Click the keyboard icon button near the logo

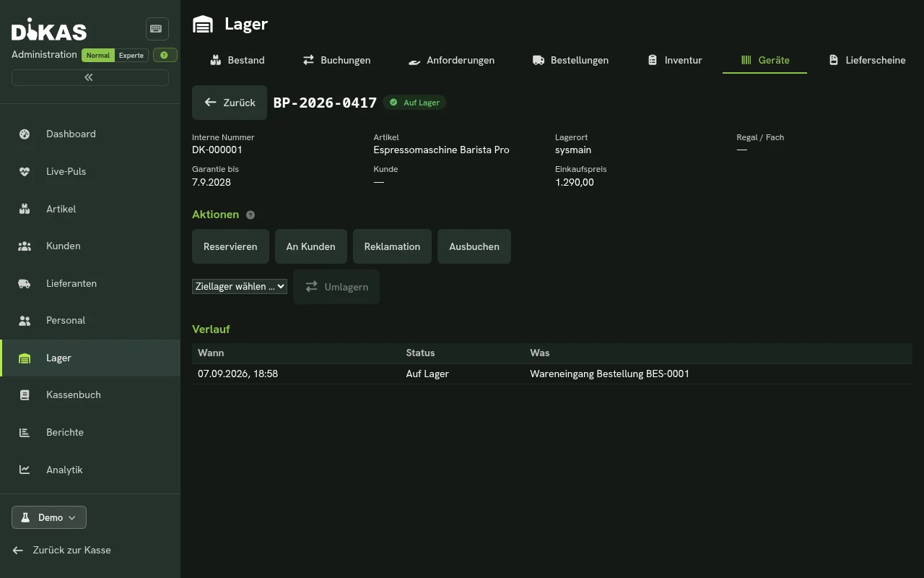click(x=157, y=29)
